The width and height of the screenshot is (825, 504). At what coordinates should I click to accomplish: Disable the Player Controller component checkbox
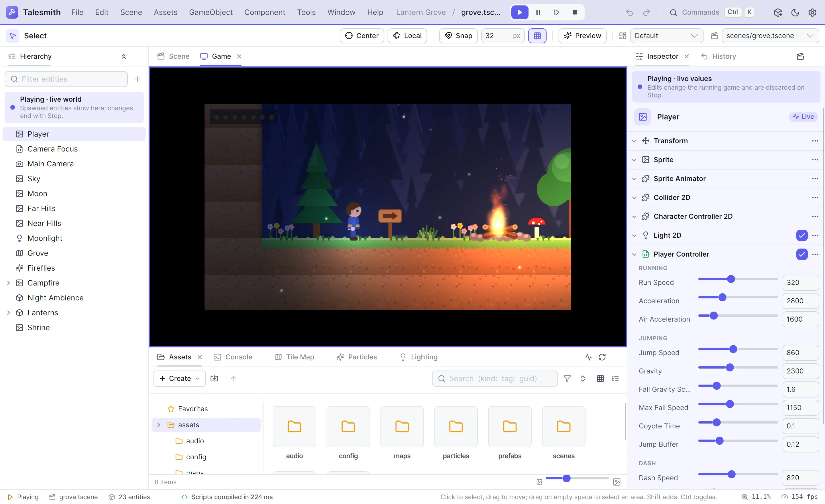tap(802, 254)
